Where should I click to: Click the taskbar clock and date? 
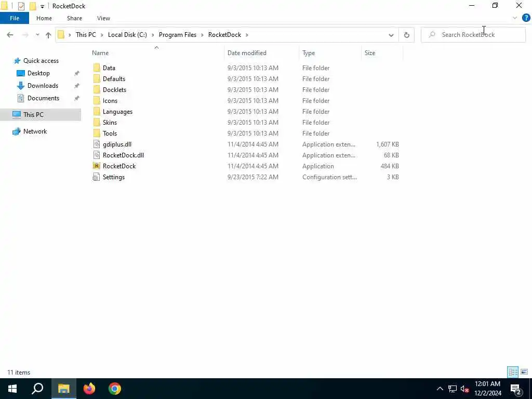click(488, 389)
